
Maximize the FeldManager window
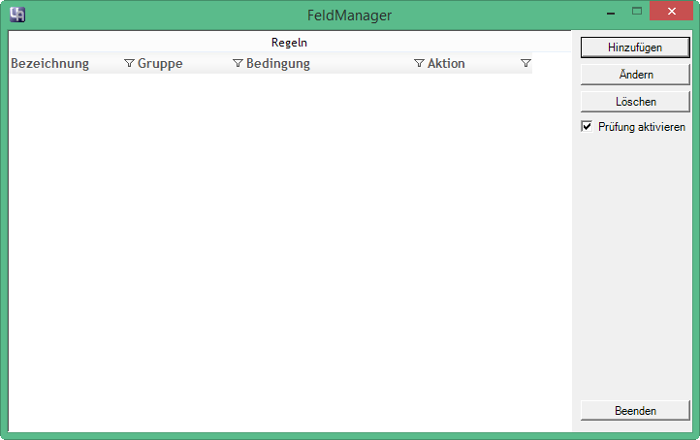(637, 12)
